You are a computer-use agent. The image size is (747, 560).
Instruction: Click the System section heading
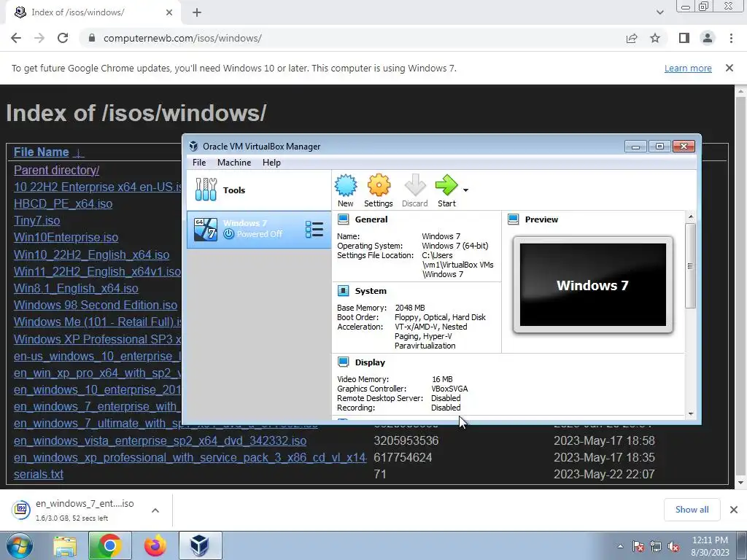pyautogui.click(x=371, y=291)
